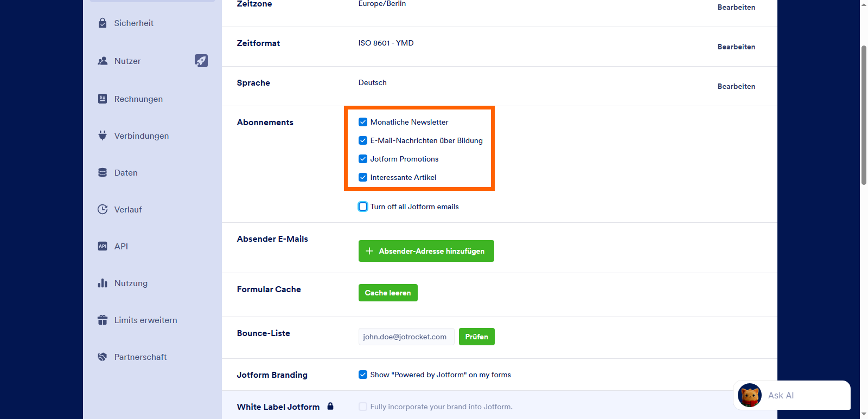The width and height of the screenshot is (868, 419).
Task: Disable Jotform Promotions emails
Action: 363,159
